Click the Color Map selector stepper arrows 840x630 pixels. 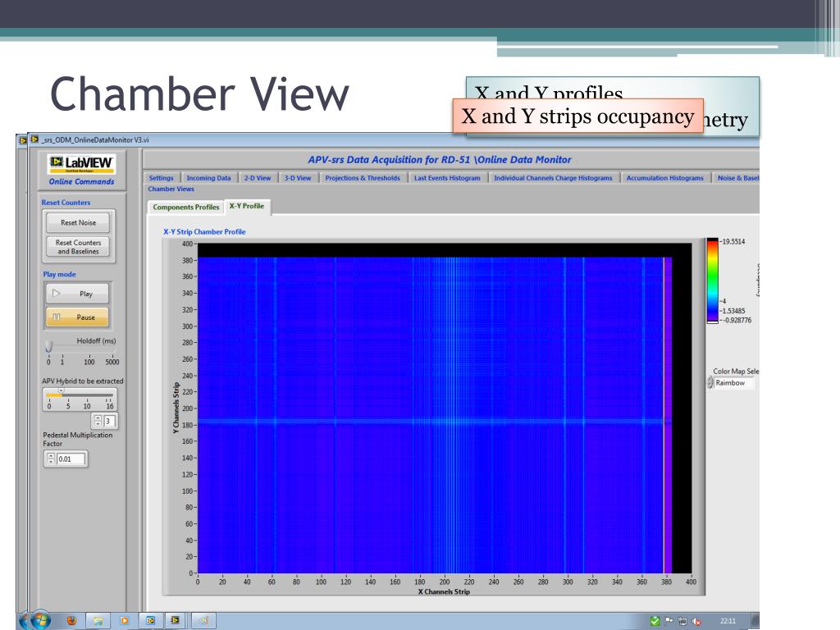710,383
